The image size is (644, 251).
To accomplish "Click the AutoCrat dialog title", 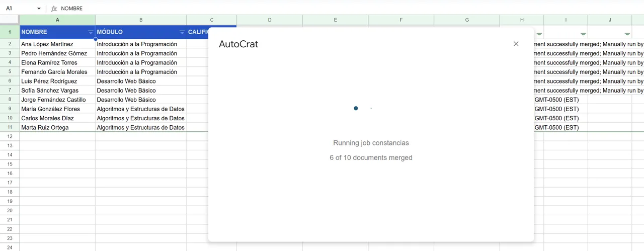I will click(238, 44).
